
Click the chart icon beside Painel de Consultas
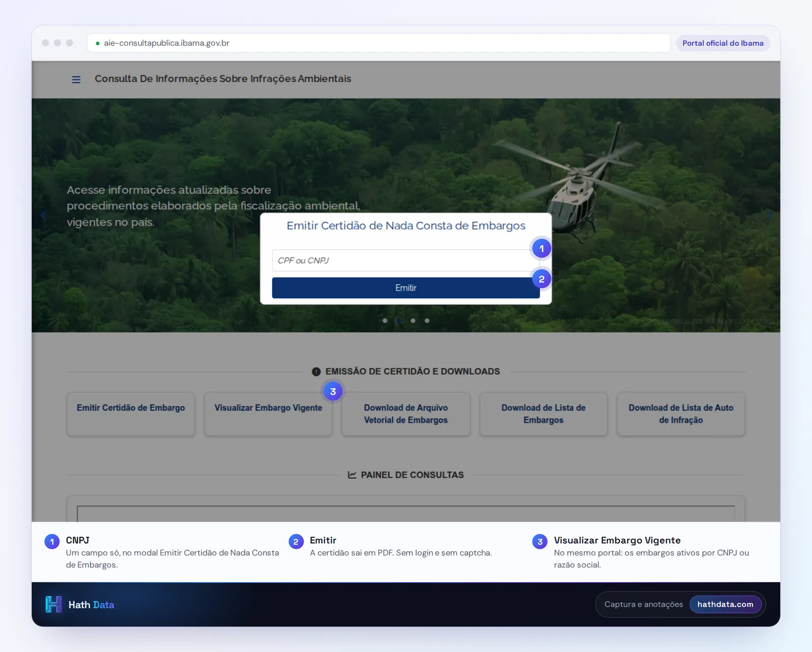(352, 475)
